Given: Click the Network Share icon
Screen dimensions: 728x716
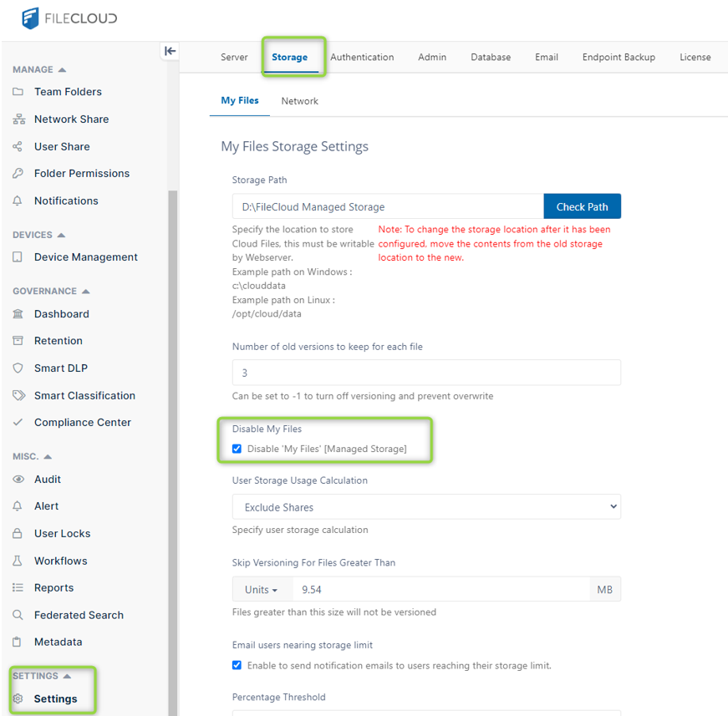Looking at the screenshot, I should coord(18,119).
